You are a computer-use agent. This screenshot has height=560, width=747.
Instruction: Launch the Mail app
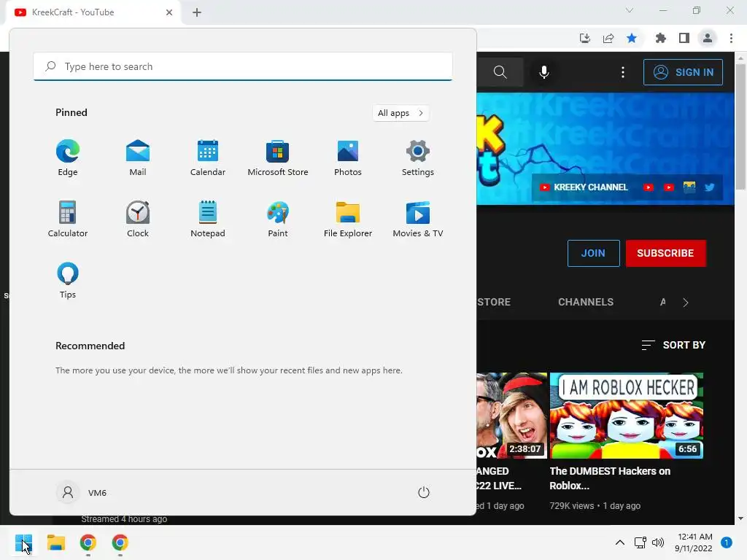pos(138,157)
